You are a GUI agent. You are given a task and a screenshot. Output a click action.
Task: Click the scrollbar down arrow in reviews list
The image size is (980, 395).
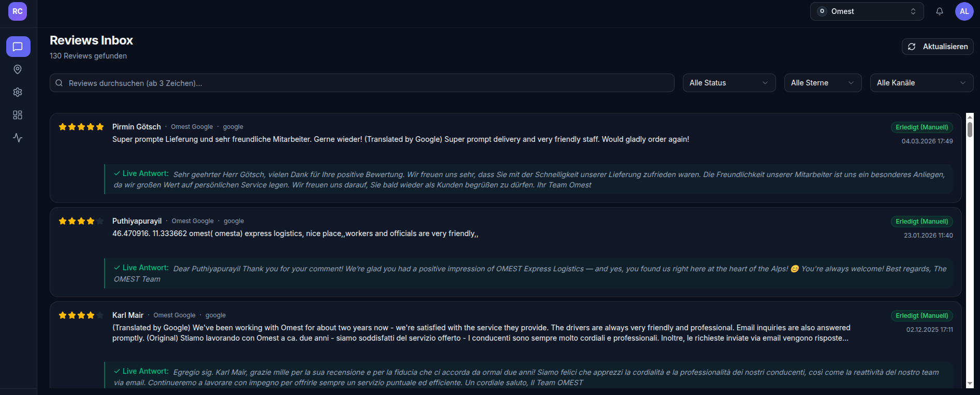970,384
